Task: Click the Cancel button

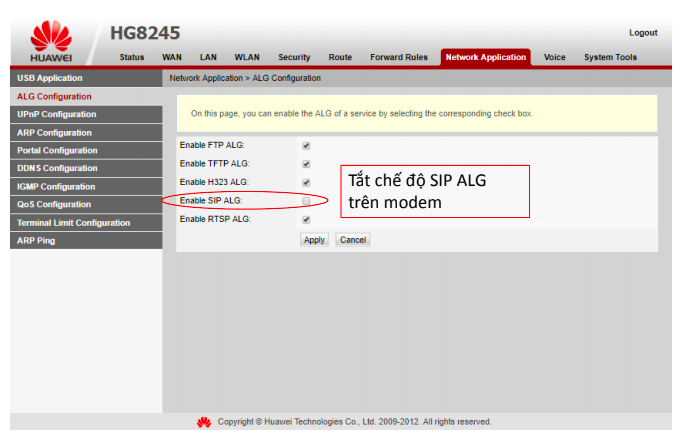Action: click(x=352, y=240)
